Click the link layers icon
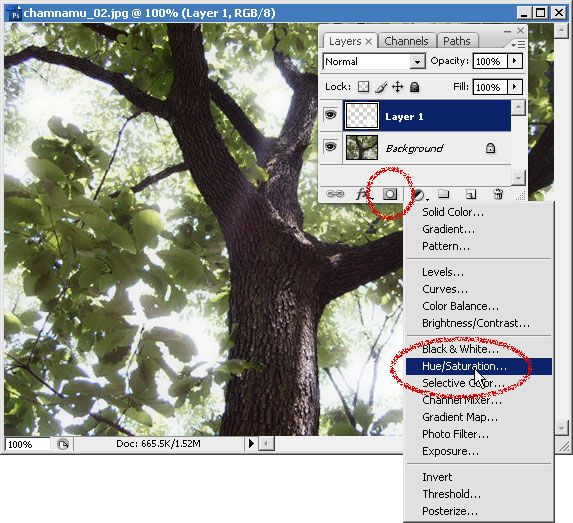This screenshot has height=523, width=573. click(335, 194)
